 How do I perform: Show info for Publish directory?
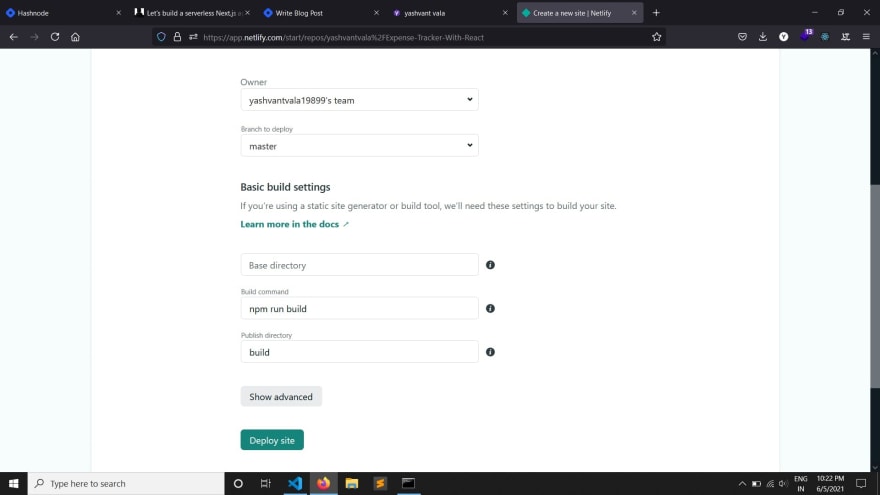490,352
